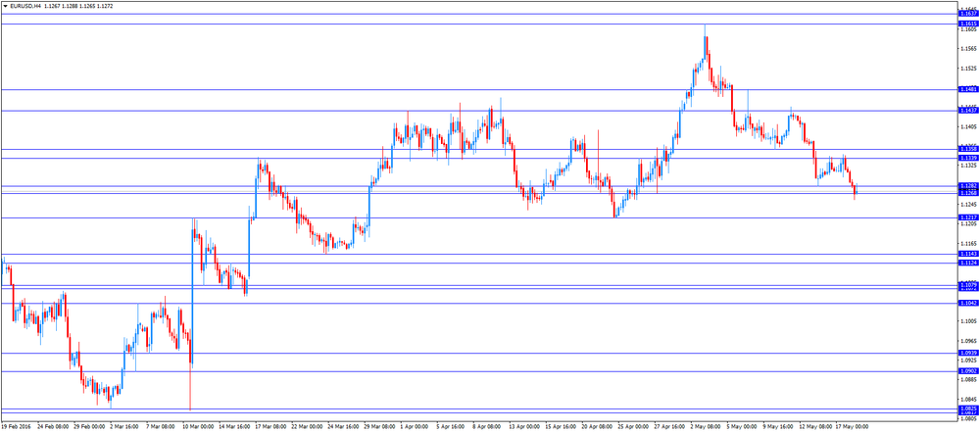Click the 1.1282 price level label
980x433 pixels.
968,186
